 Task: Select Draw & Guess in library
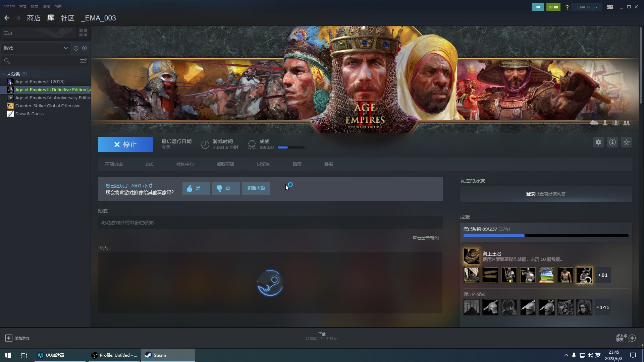(x=30, y=114)
